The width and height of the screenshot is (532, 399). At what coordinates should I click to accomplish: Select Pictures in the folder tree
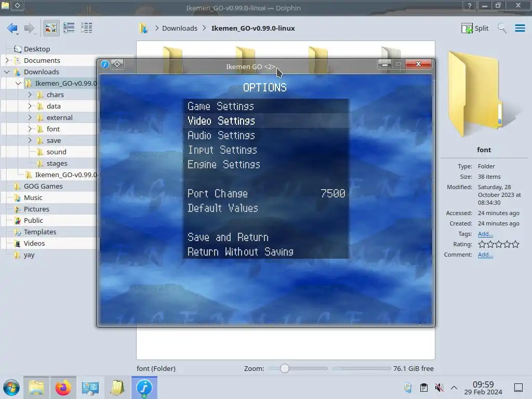36,209
